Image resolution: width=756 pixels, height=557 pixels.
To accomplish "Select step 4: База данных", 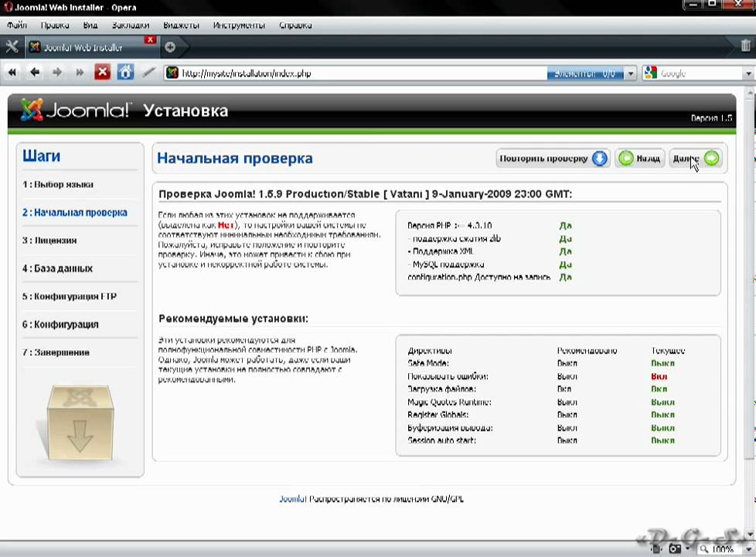I will tap(57, 268).
